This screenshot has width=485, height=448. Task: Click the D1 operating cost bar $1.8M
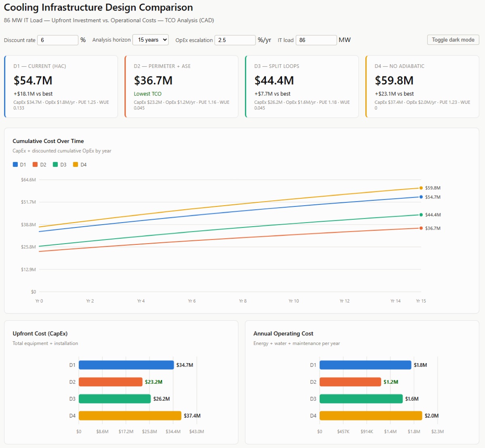365,365
